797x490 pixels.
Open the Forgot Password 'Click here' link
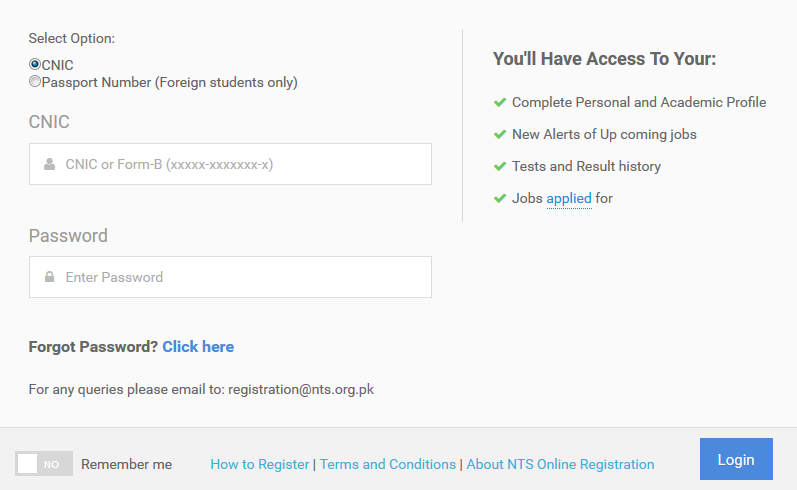(198, 347)
